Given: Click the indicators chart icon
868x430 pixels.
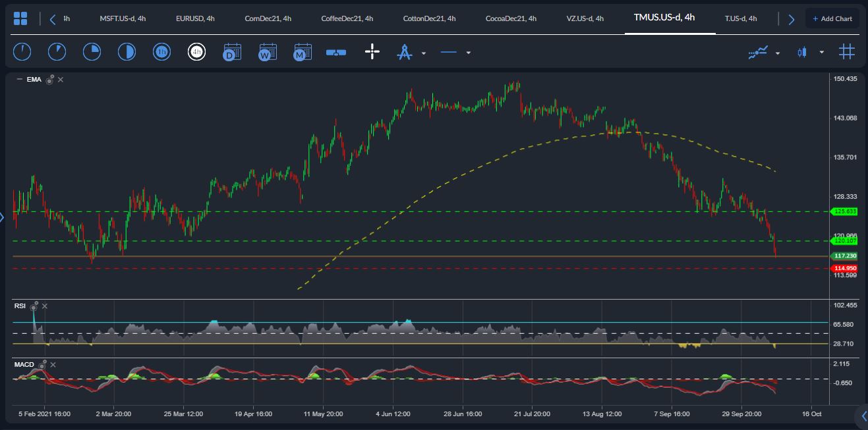Looking at the screenshot, I should click(758, 52).
